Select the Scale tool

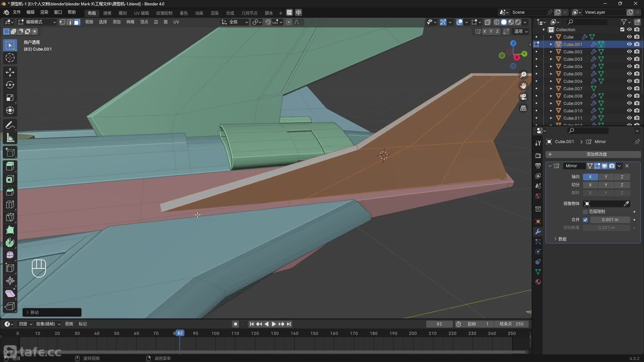pos(10,98)
